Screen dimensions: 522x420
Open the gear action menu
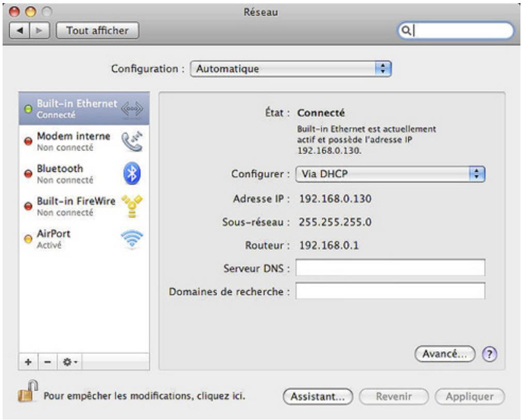69,362
